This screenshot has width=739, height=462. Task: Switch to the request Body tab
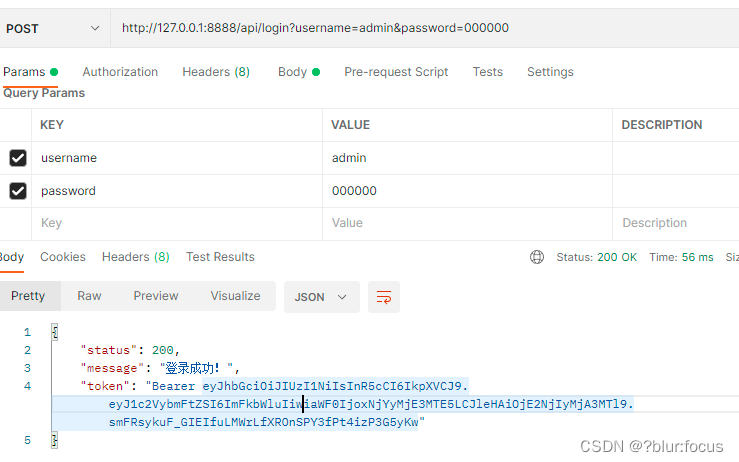(x=299, y=72)
